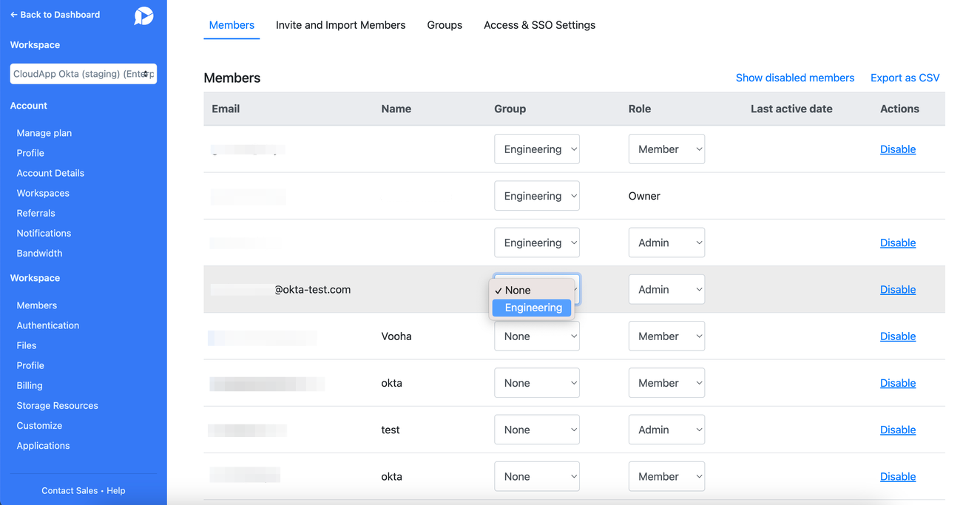Open Referrals page
This screenshot has width=980, height=505.
36,213
